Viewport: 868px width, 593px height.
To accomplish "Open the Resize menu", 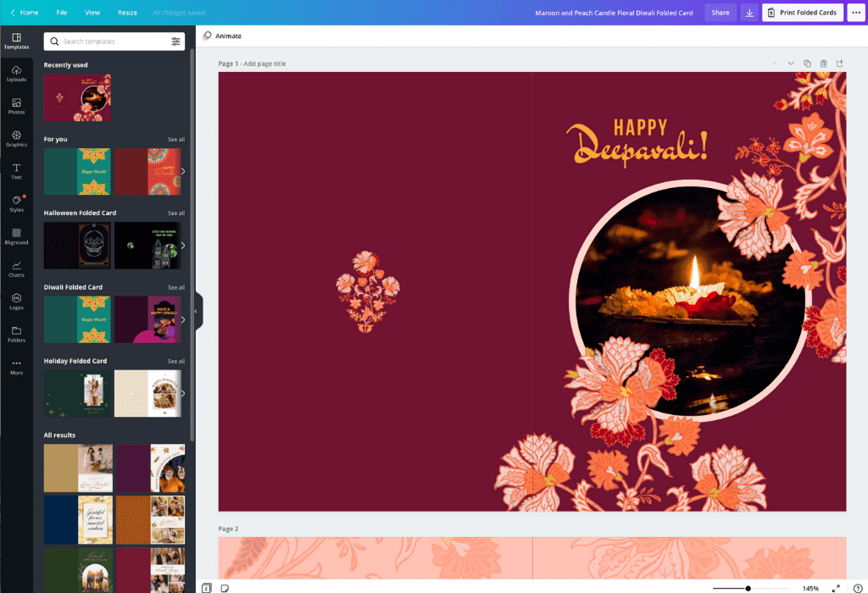I will (x=127, y=13).
